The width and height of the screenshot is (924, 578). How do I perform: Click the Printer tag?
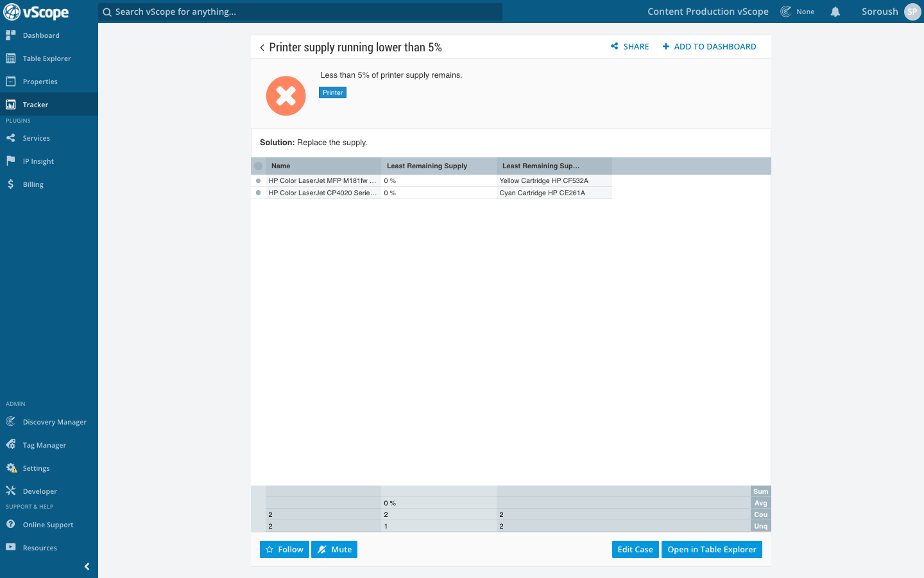coord(332,92)
